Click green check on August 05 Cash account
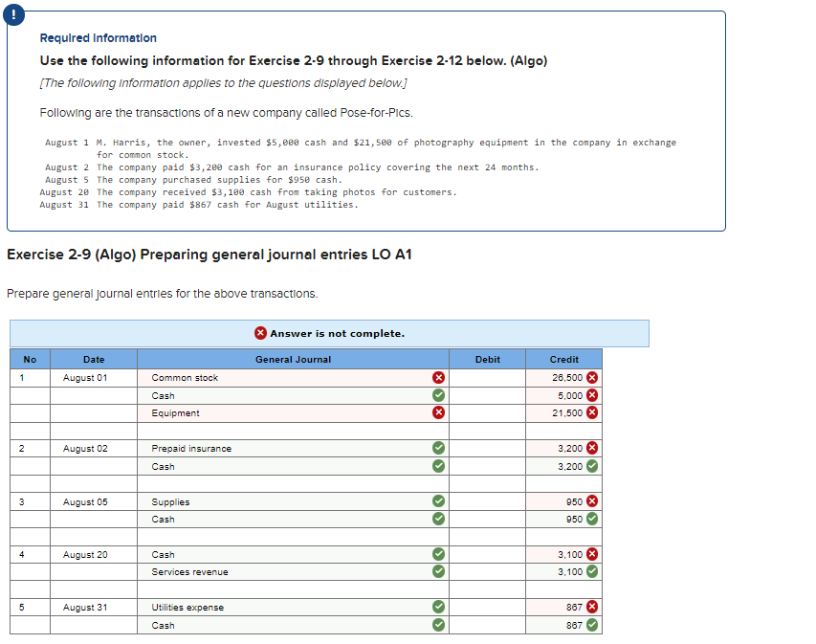This screenshot has height=644, width=816. (439, 519)
